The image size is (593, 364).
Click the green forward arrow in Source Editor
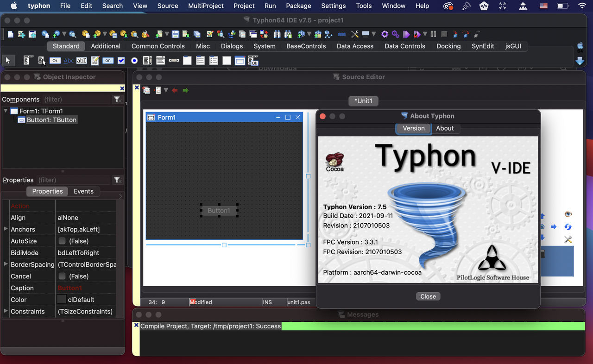tap(186, 90)
